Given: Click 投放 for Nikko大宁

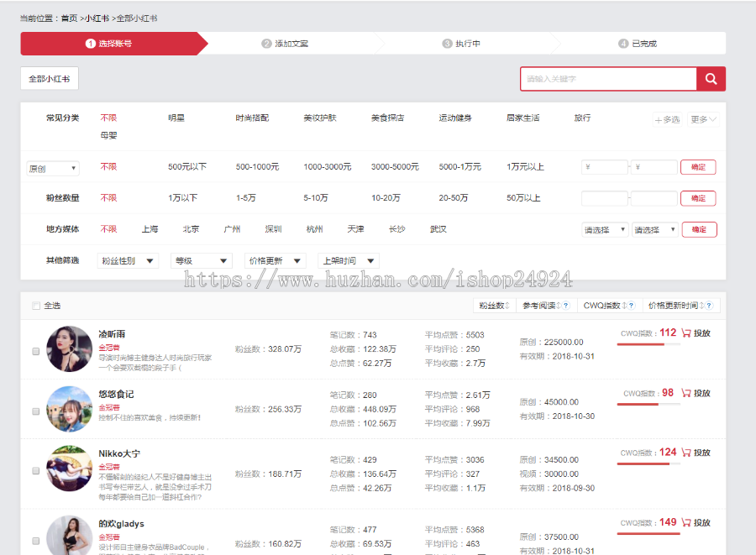Looking at the screenshot, I should click(702, 453).
